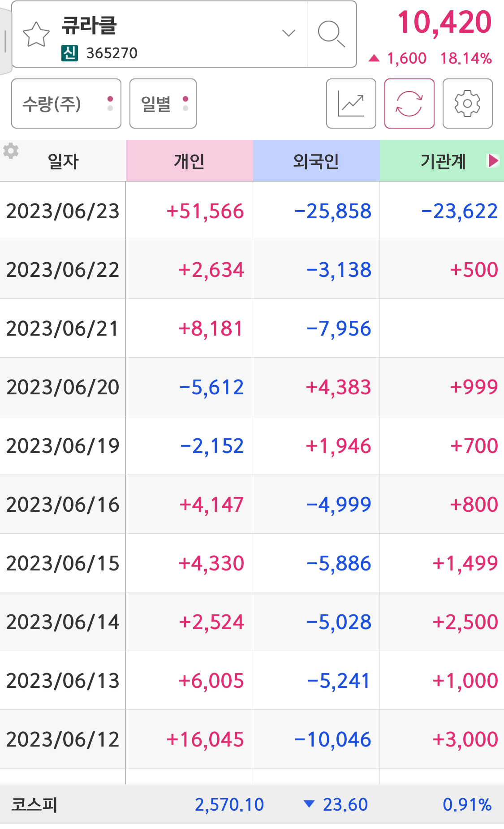Image resolution: width=504 pixels, height=829 pixels.
Task: Toggle the 수량(주) unit switch
Action: [66, 104]
